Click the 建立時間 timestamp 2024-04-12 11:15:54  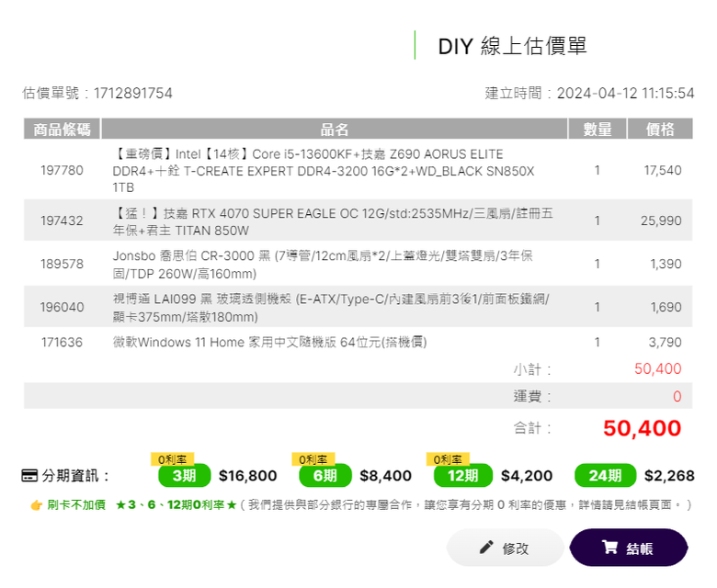click(590, 93)
